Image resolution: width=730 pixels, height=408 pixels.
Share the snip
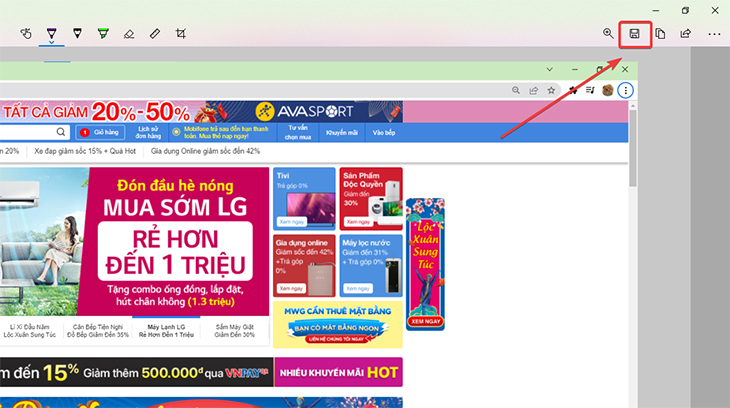point(686,34)
